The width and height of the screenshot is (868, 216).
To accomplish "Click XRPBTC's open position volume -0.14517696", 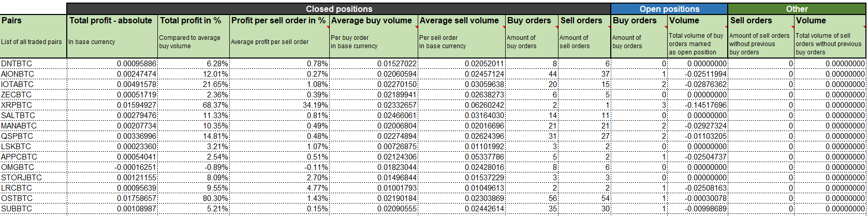I will (699, 105).
